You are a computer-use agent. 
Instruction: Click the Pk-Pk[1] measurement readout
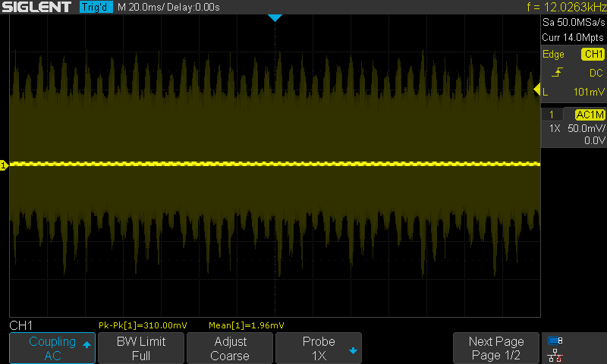click(x=143, y=325)
